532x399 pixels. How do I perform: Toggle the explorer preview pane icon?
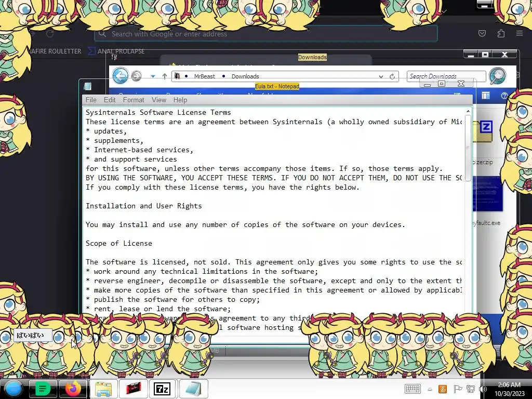486,96
